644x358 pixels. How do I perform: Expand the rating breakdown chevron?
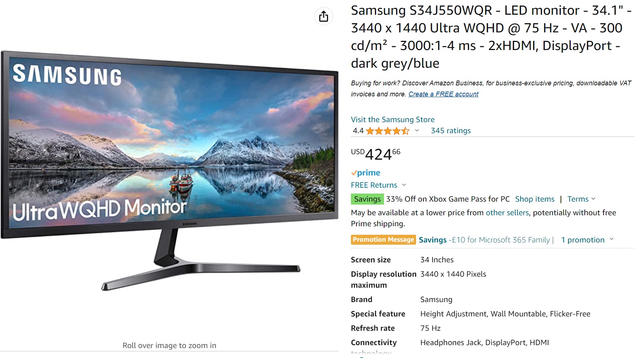(x=417, y=130)
